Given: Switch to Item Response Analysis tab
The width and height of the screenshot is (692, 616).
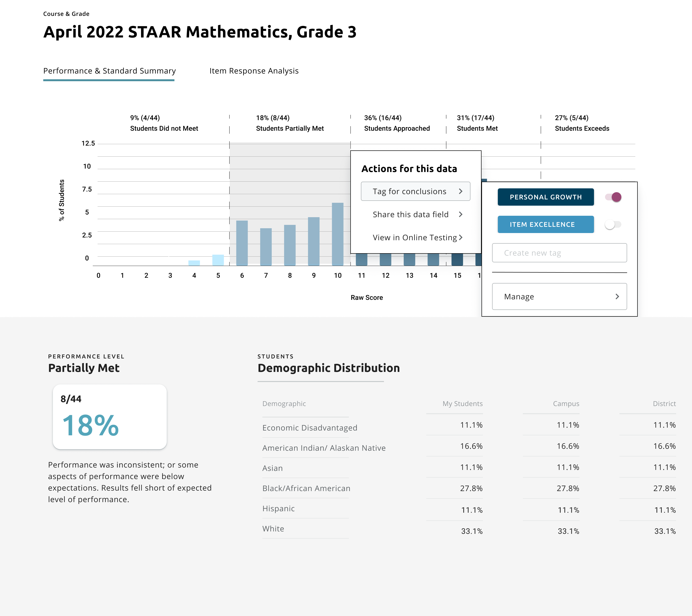Looking at the screenshot, I should (x=254, y=71).
